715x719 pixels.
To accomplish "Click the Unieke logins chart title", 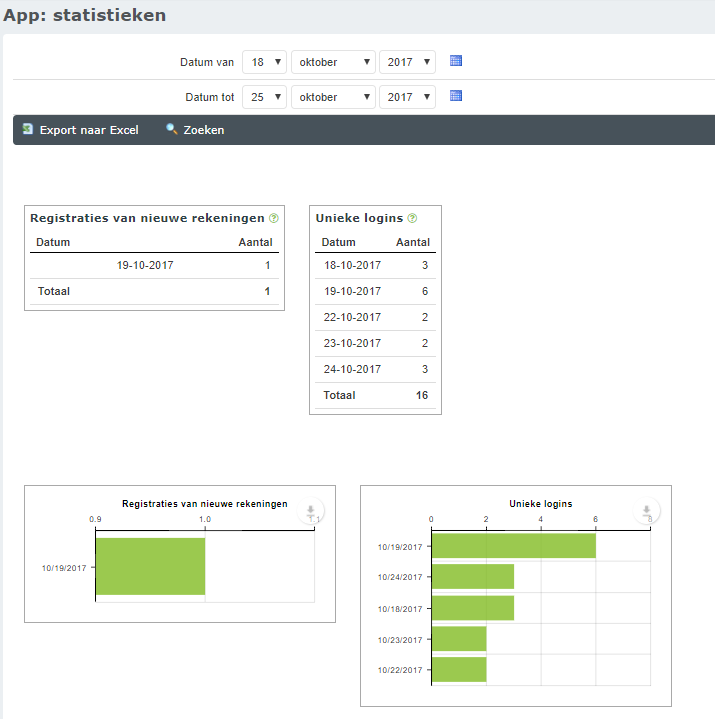I will [x=541, y=503].
